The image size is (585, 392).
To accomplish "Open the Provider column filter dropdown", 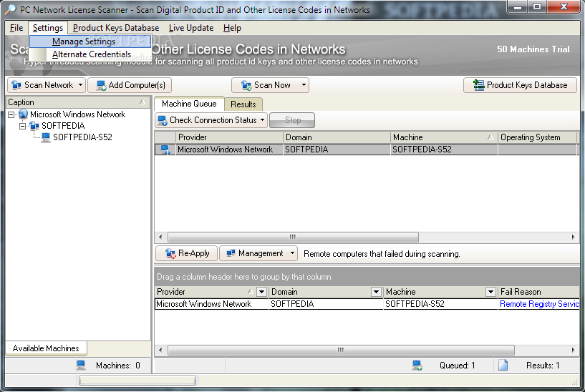I will point(261,292).
